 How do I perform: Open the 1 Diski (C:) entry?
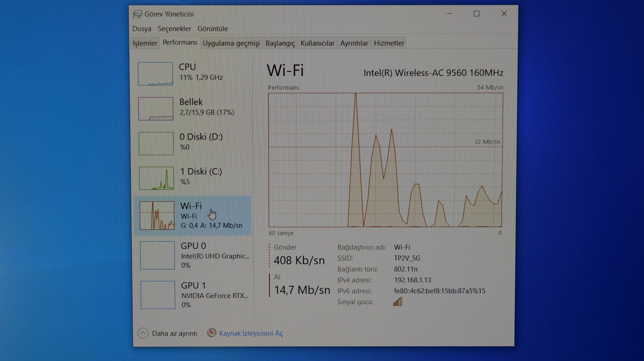pos(201,172)
